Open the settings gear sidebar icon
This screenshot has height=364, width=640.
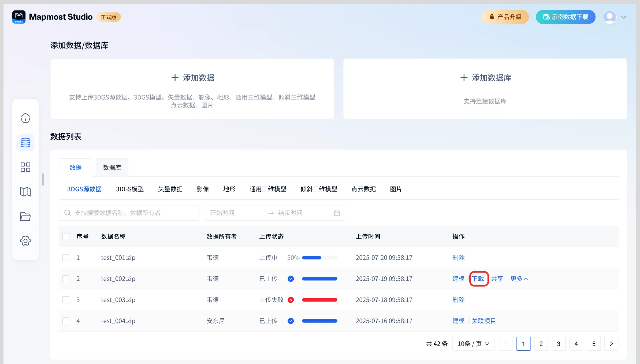pyautogui.click(x=25, y=241)
